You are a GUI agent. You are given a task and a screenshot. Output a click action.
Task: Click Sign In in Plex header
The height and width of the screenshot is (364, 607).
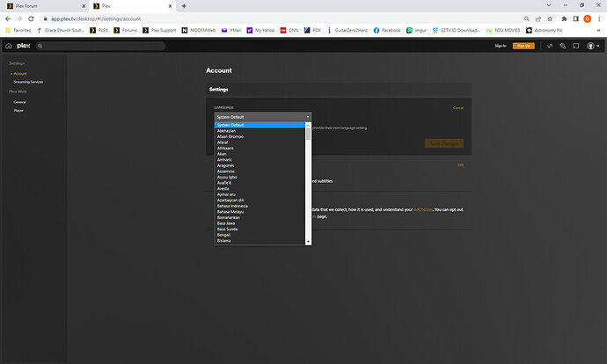pos(501,46)
